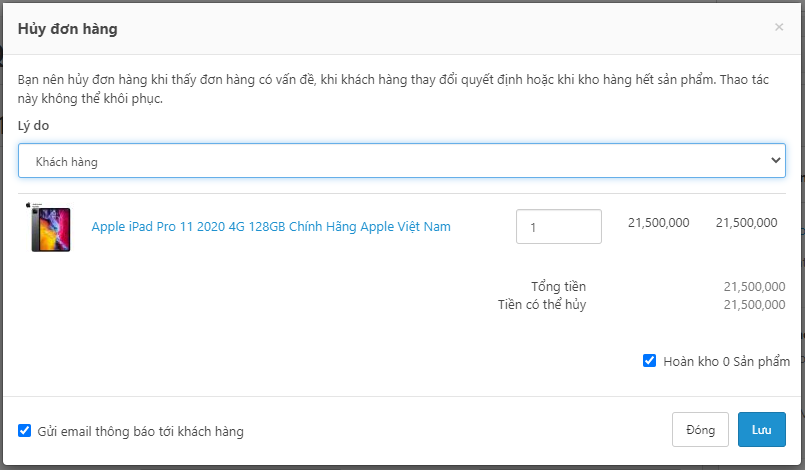Click the Lý do label

coord(33,126)
